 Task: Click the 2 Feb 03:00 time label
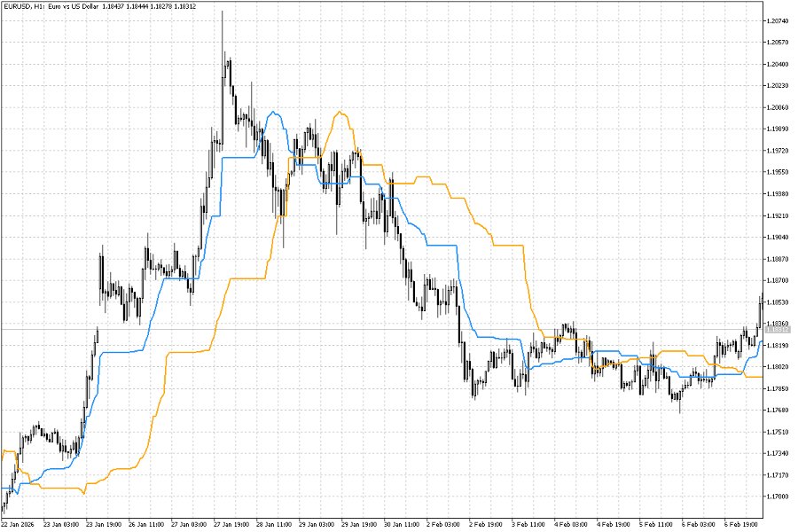442,524
